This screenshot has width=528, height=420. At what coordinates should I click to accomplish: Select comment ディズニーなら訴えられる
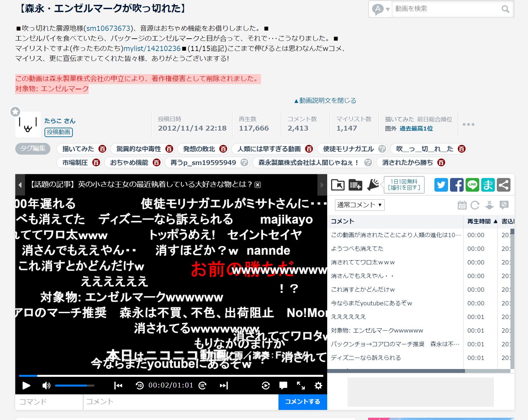[366, 358]
